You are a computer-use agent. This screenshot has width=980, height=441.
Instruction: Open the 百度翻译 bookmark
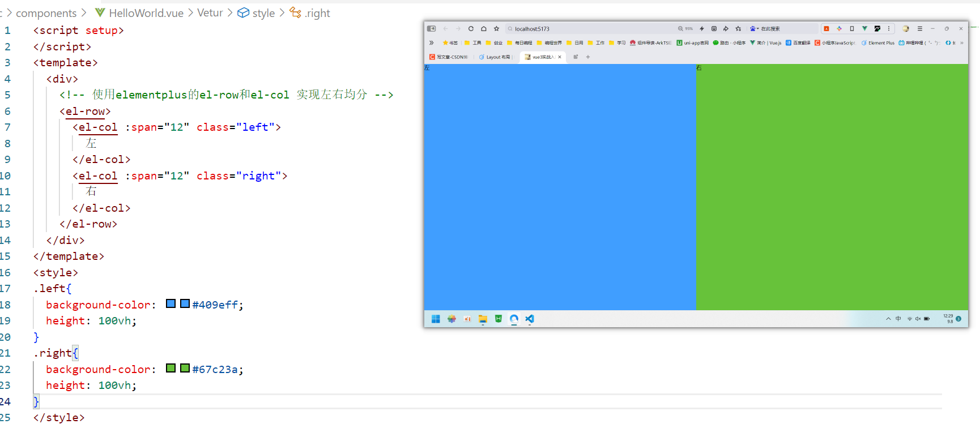(798, 42)
